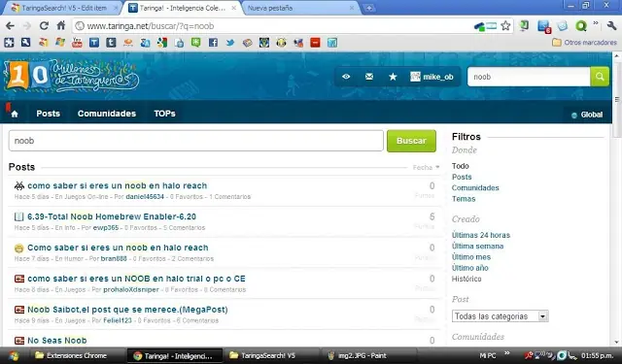Viewport: 622px width, 364px height.
Task: Go back with the browser back arrow
Action: click(10, 26)
